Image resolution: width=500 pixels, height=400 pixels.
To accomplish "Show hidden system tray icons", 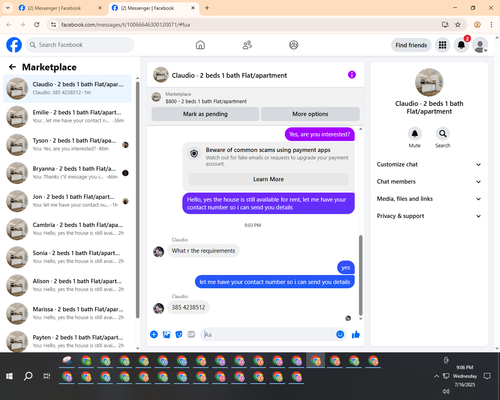I will tap(436, 376).
